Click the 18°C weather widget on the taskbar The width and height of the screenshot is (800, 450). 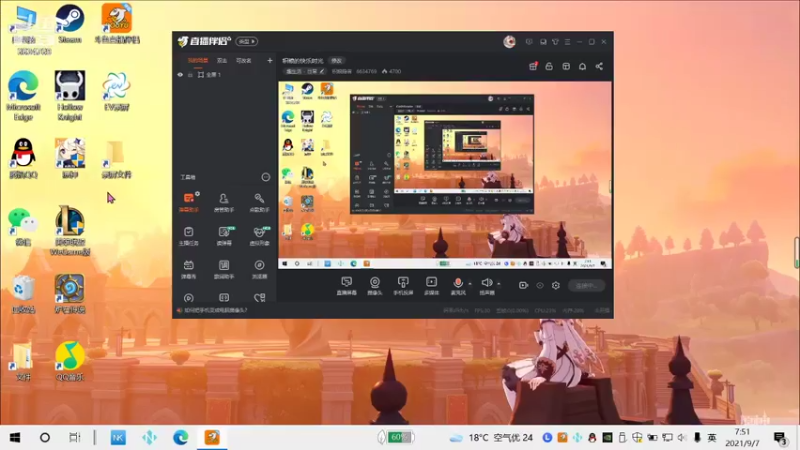tap(491, 438)
